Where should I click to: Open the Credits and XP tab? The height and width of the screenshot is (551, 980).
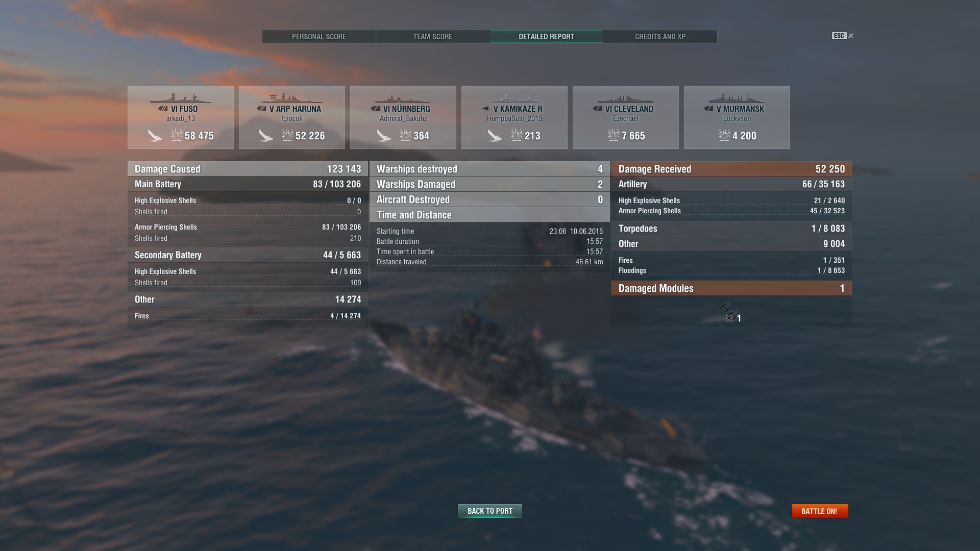660,37
